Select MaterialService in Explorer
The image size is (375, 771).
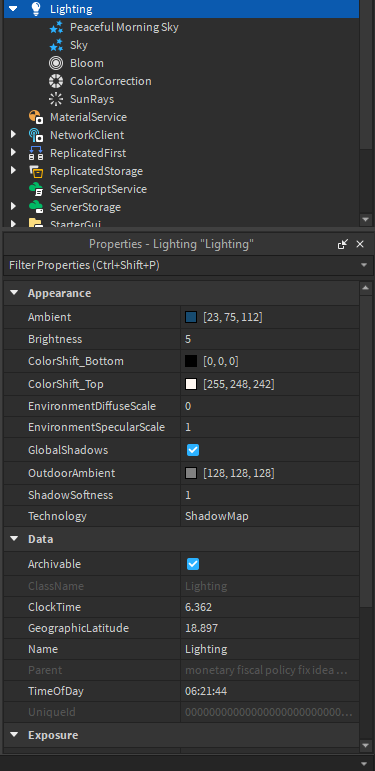[x=88, y=117]
